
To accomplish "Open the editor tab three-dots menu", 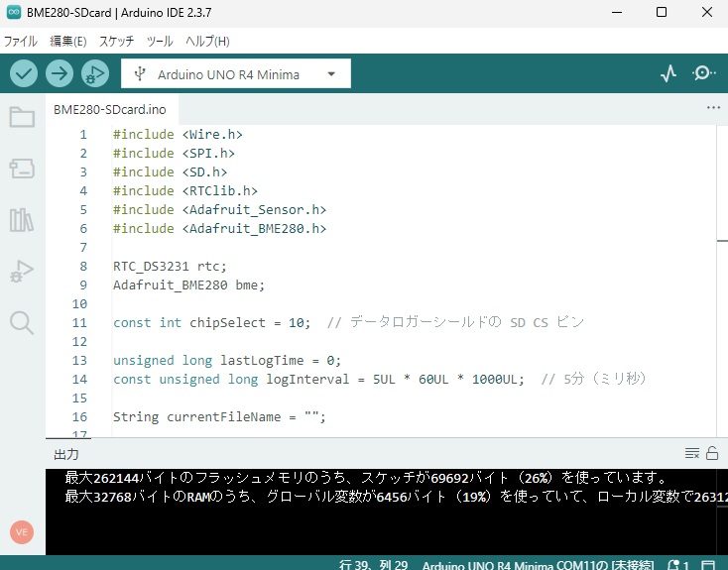I will pos(712,108).
